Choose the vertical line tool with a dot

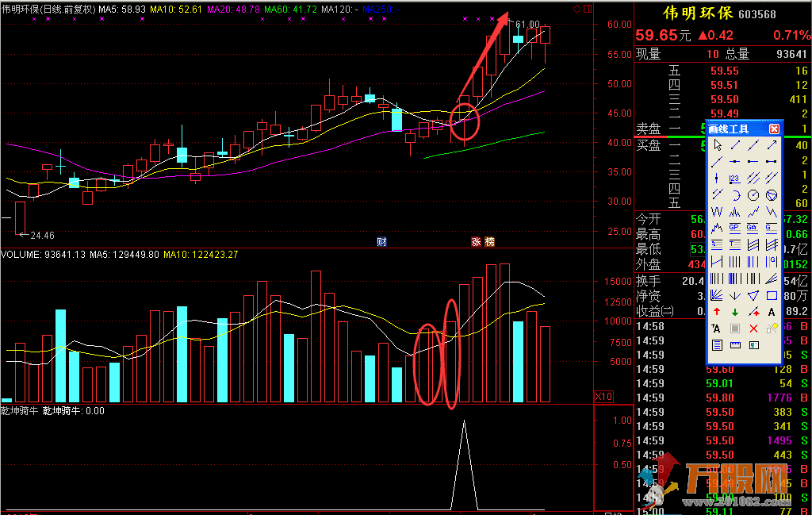coord(717,179)
